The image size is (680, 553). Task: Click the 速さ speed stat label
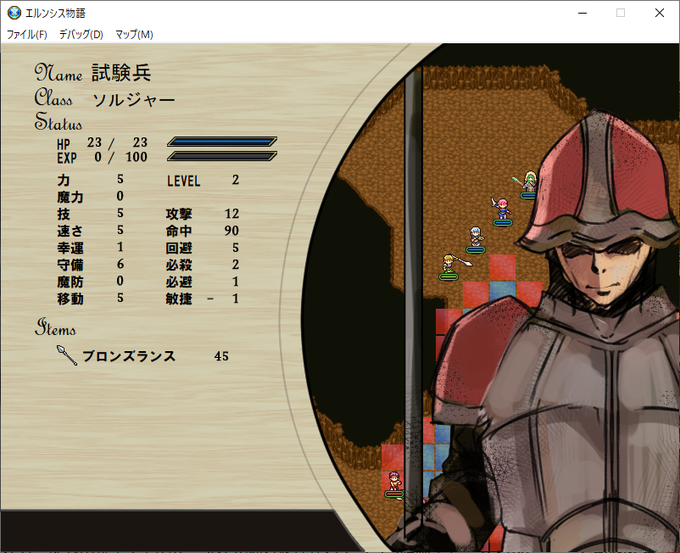tap(70, 231)
